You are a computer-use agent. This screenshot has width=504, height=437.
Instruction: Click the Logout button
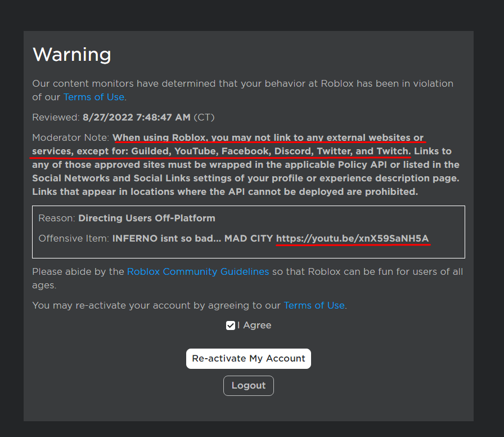[248, 386]
